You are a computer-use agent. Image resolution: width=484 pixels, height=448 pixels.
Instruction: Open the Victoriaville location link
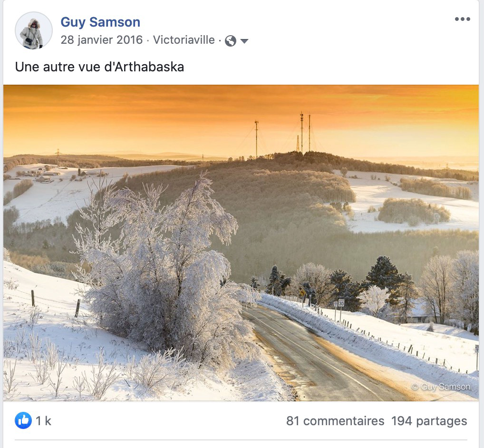(184, 40)
